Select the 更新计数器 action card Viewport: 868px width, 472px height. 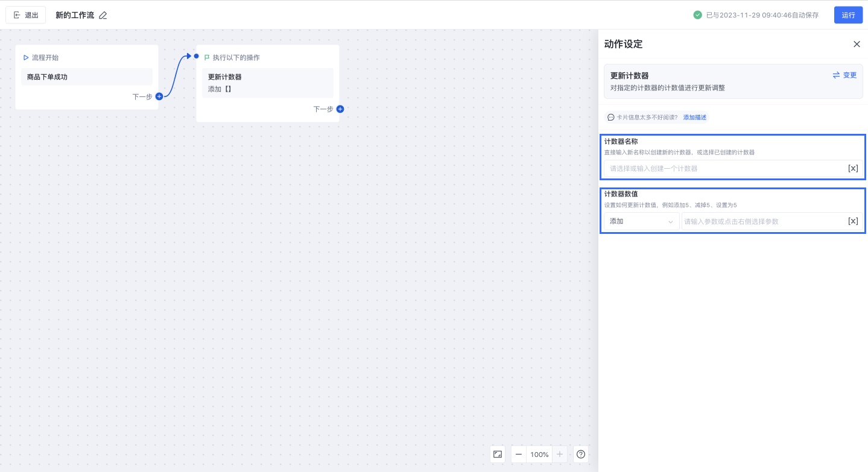267,83
